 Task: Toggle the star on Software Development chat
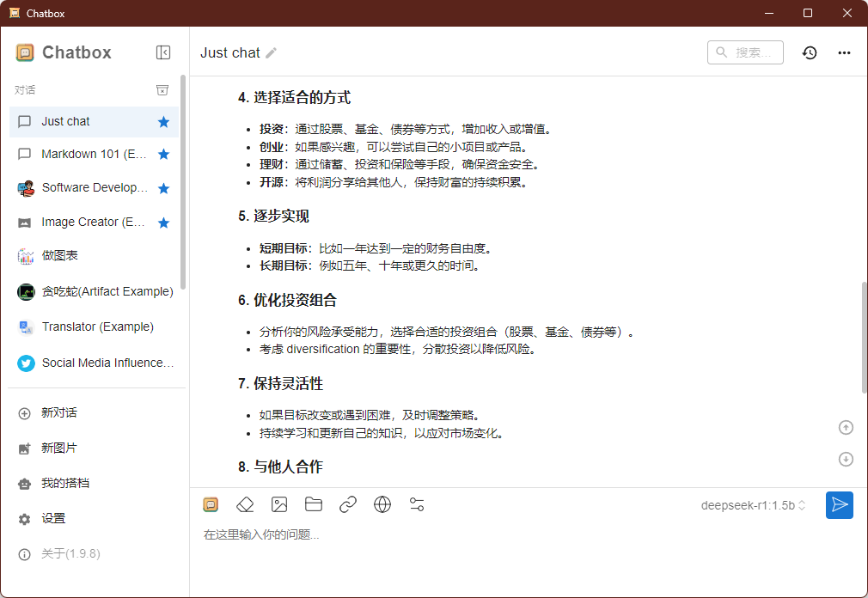tap(163, 187)
